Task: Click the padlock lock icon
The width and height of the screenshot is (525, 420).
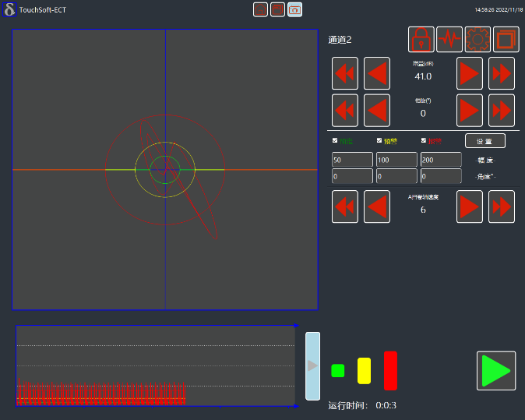Action: point(421,40)
